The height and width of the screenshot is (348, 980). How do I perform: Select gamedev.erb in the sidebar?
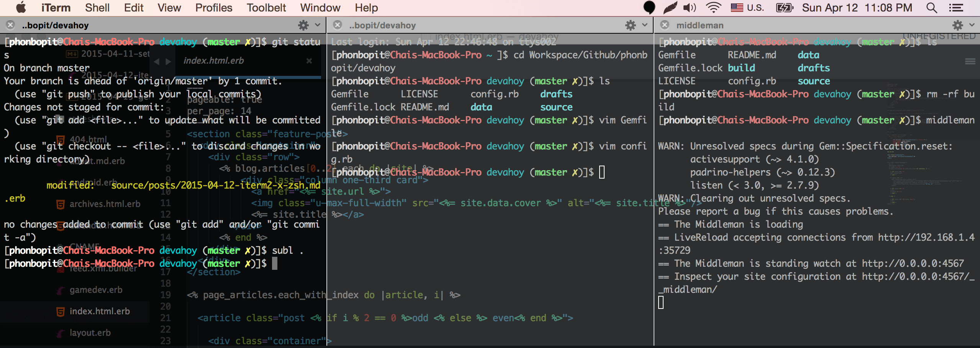(95, 290)
